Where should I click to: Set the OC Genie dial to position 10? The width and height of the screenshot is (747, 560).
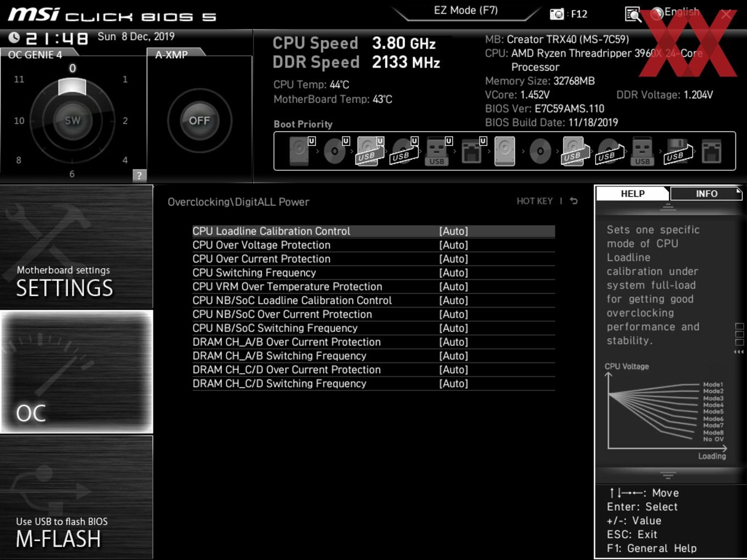click(x=19, y=120)
